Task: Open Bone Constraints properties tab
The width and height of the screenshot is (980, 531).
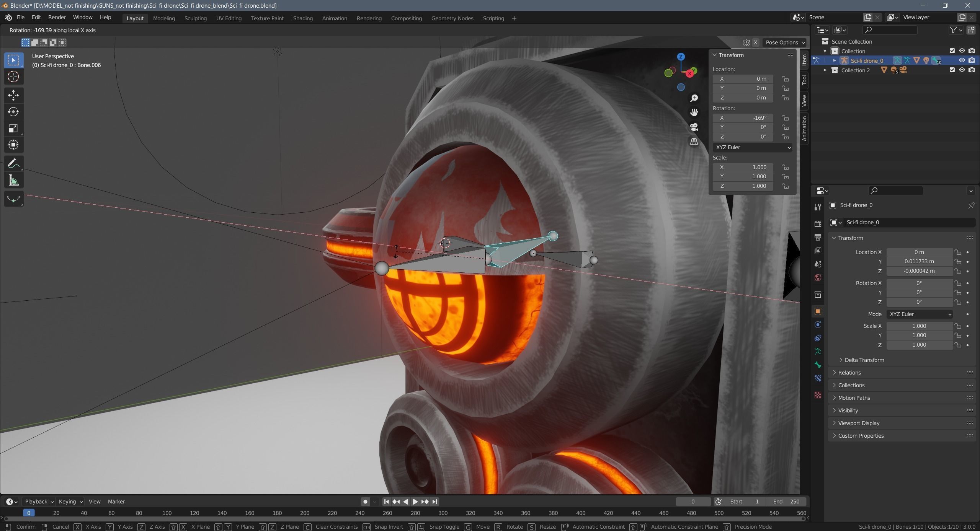Action: click(818, 378)
